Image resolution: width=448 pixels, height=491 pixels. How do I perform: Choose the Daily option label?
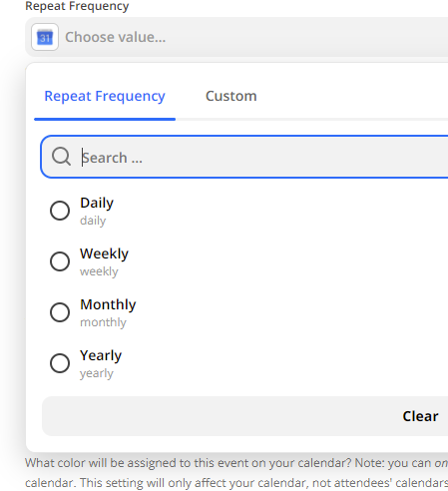(x=97, y=203)
